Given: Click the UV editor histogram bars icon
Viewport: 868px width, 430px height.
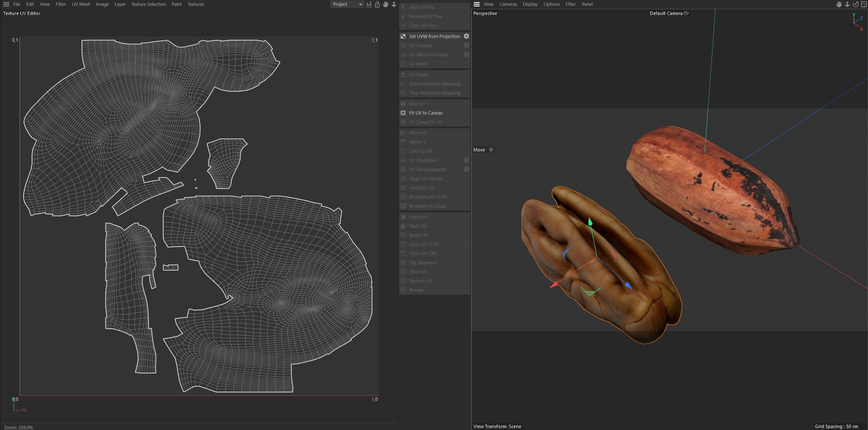Looking at the screenshot, I should 369,4.
